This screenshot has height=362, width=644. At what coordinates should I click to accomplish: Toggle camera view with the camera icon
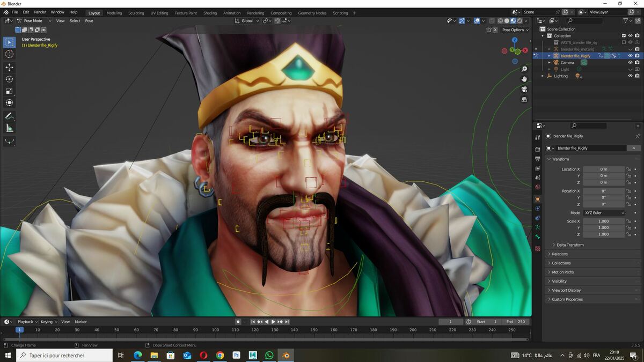pos(524,89)
